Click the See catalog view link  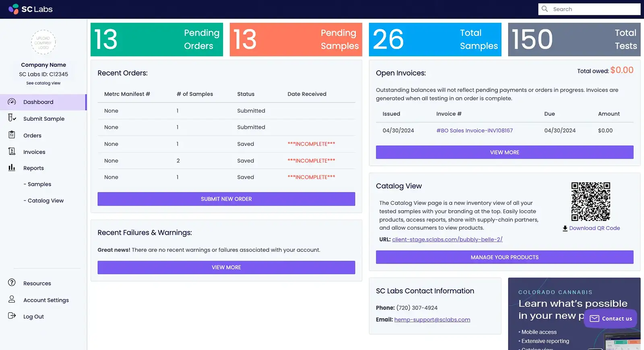pyautogui.click(x=43, y=83)
